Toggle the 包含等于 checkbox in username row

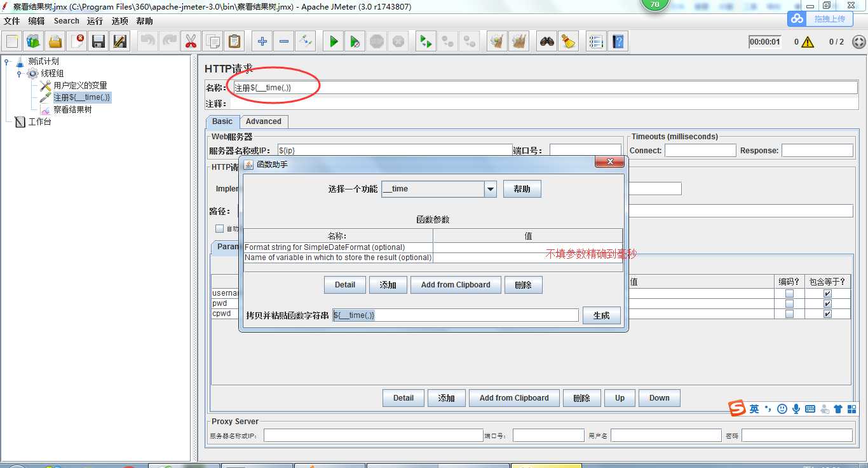(827, 294)
